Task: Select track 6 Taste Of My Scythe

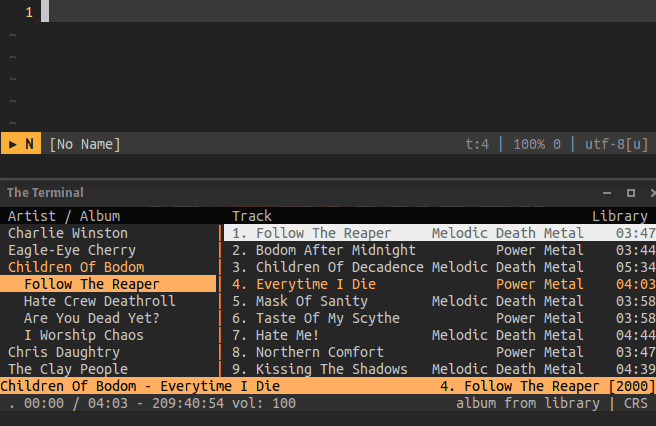Action: [x=440, y=318]
